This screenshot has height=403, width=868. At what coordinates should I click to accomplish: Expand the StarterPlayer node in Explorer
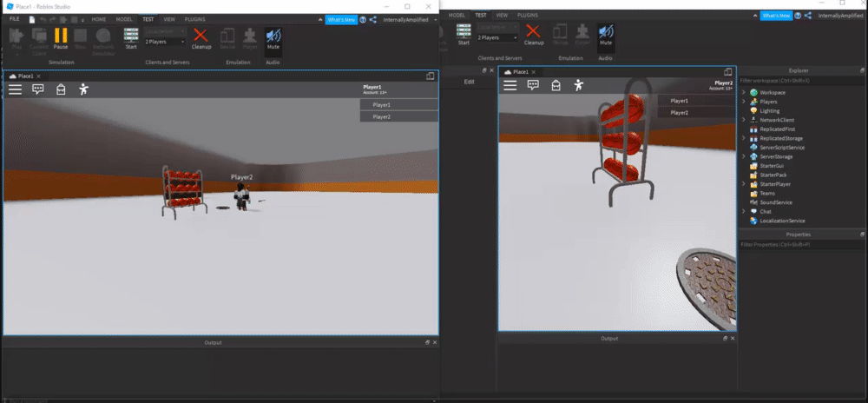pos(744,184)
